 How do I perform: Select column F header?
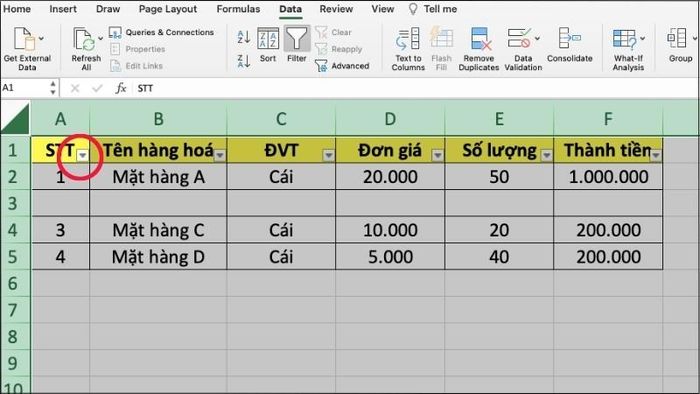click(x=608, y=119)
